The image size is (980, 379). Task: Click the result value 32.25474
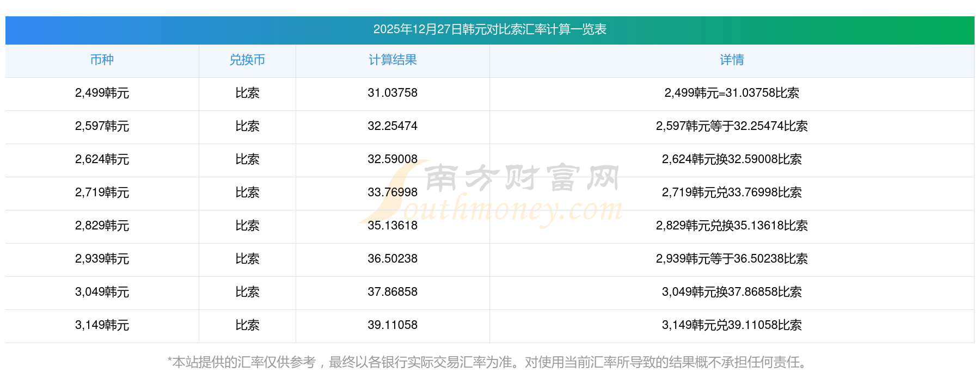pyautogui.click(x=393, y=126)
